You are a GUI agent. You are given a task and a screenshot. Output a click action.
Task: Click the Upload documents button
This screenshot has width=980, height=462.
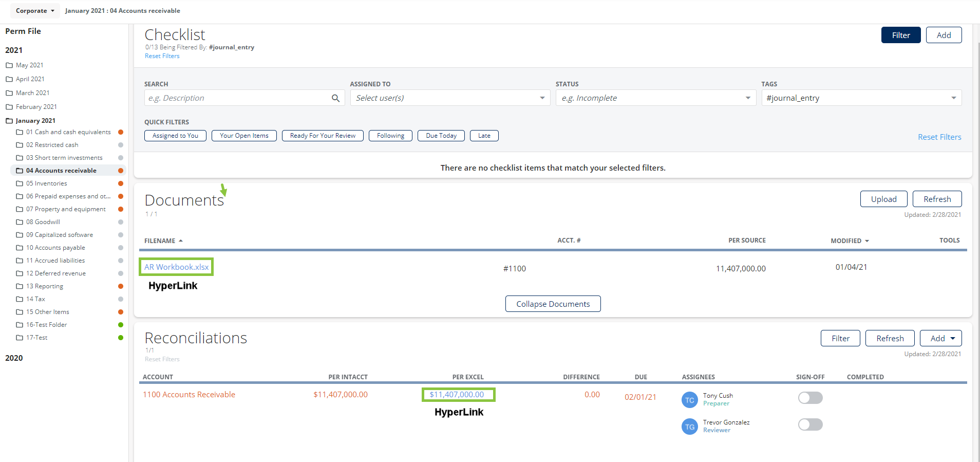(883, 199)
